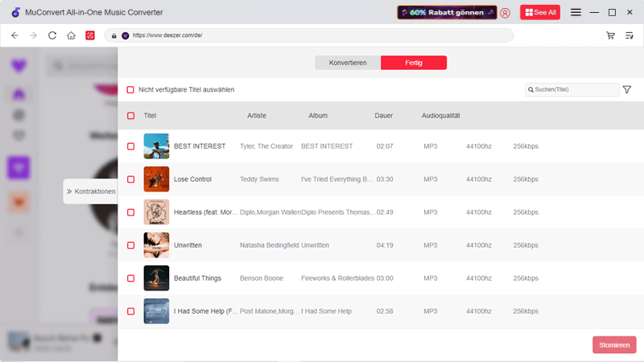Click the Deezer home icon in the sidebar
The height and width of the screenshot is (362, 644).
tap(19, 94)
